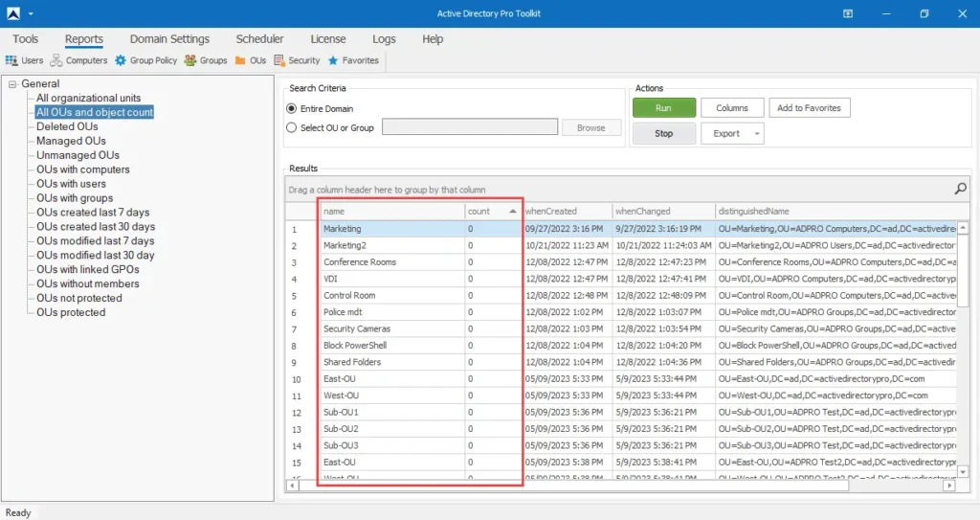The image size is (980, 520).
Task: Click the ribbon display options icon
Action: coord(848,13)
